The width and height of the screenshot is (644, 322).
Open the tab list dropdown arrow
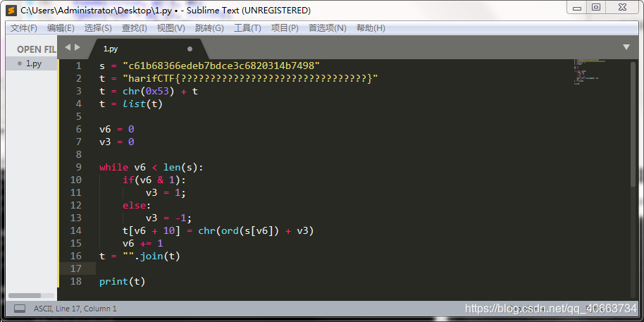click(626, 47)
